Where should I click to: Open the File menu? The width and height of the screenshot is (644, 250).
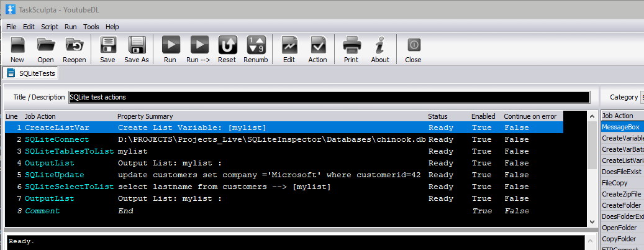pyautogui.click(x=12, y=27)
